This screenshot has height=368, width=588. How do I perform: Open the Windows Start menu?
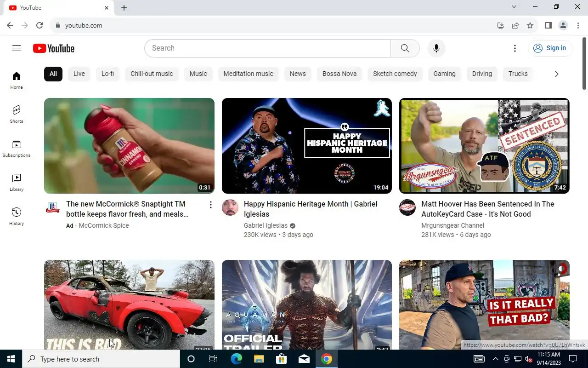point(11,359)
